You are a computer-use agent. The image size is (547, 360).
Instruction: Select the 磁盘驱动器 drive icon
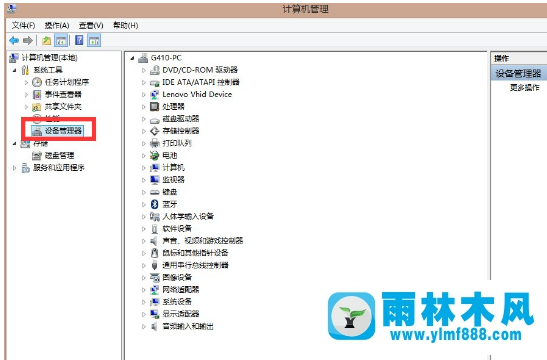click(x=155, y=119)
